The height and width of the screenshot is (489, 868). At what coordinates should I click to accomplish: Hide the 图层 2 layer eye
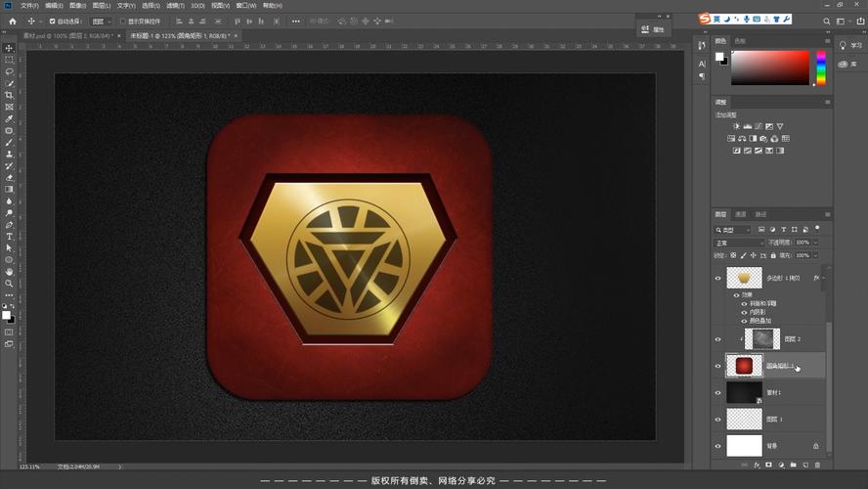718,339
